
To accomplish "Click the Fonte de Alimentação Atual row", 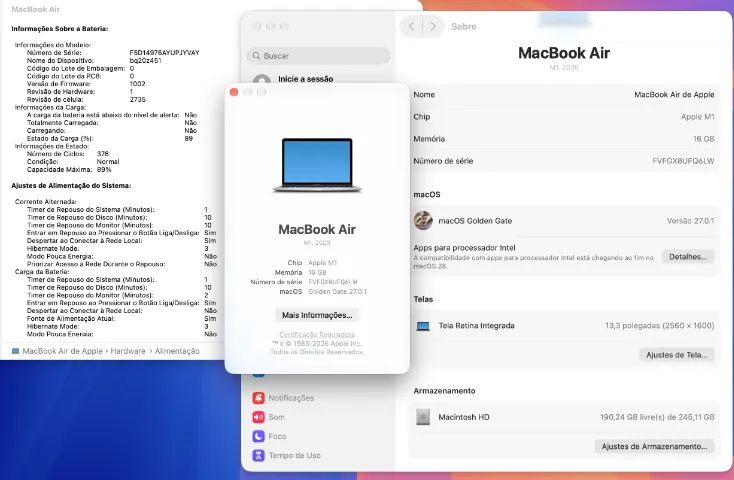I will tap(122, 318).
